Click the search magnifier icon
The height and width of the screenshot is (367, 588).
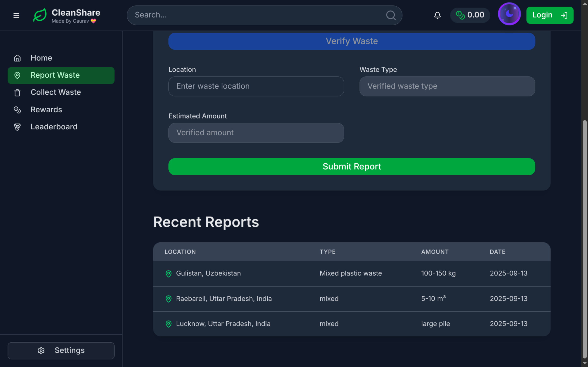[391, 15]
